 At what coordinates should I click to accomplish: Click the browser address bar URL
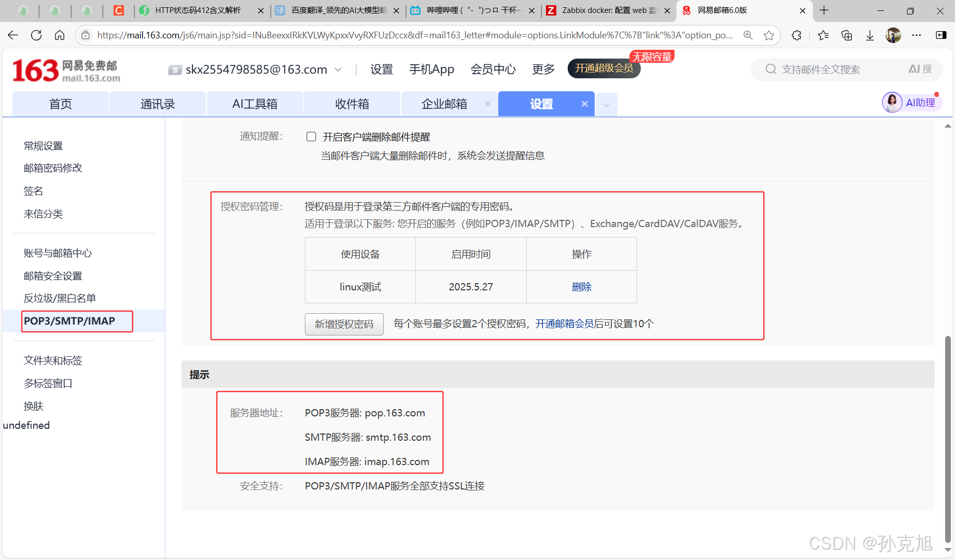click(415, 35)
